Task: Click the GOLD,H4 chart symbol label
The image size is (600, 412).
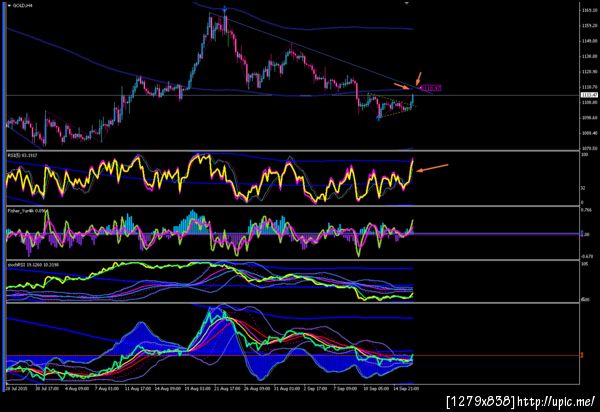Action: (23, 6)
